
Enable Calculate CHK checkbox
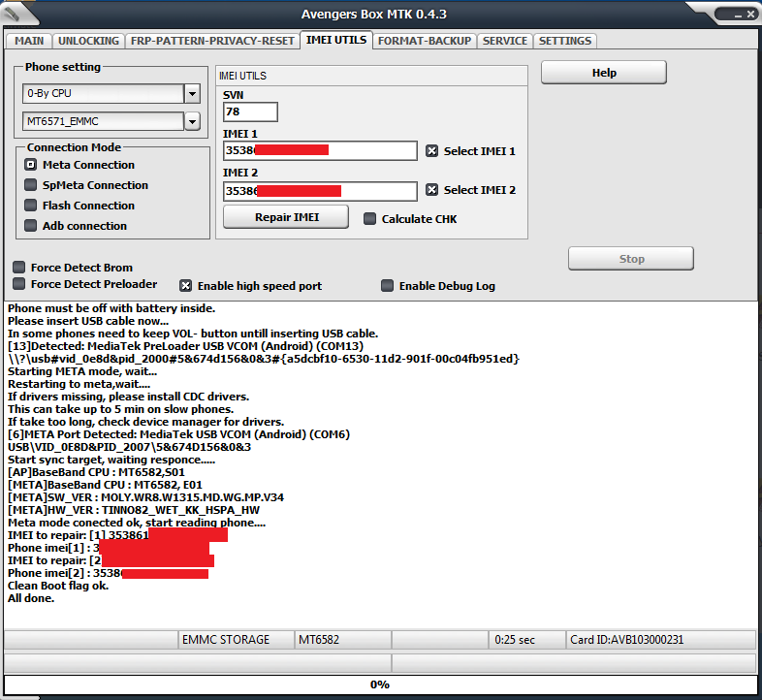(369, 219)
